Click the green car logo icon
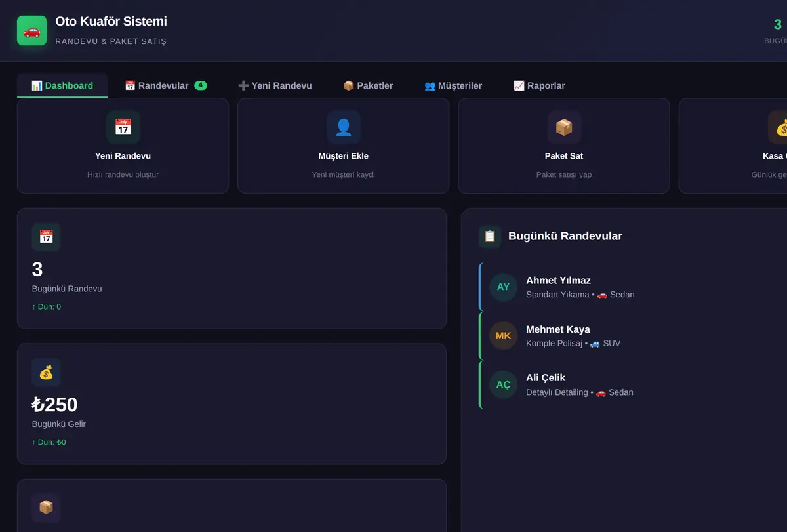 pos(32,31)
